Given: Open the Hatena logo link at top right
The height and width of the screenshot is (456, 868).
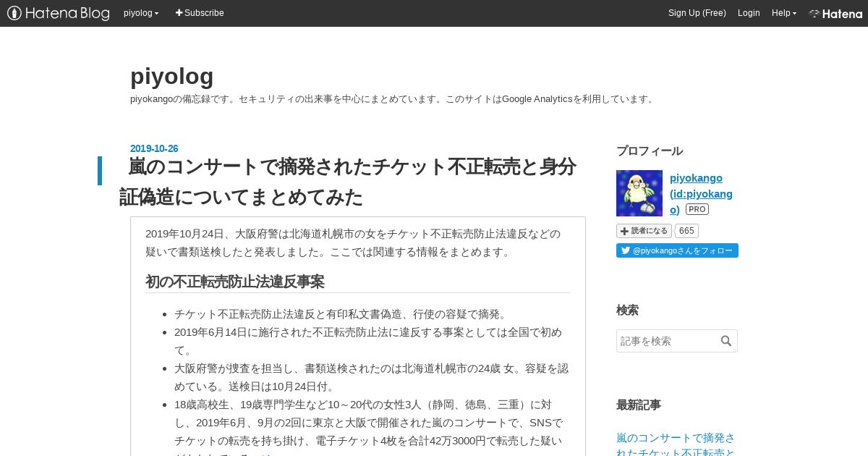Looking at the screenshot, I should coord(835,13).
